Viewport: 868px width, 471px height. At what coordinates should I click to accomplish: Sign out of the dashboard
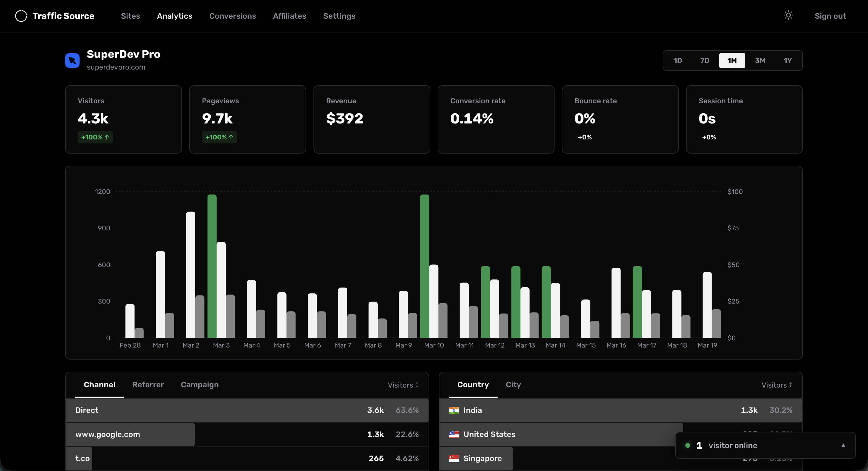[x=830, y=16]
